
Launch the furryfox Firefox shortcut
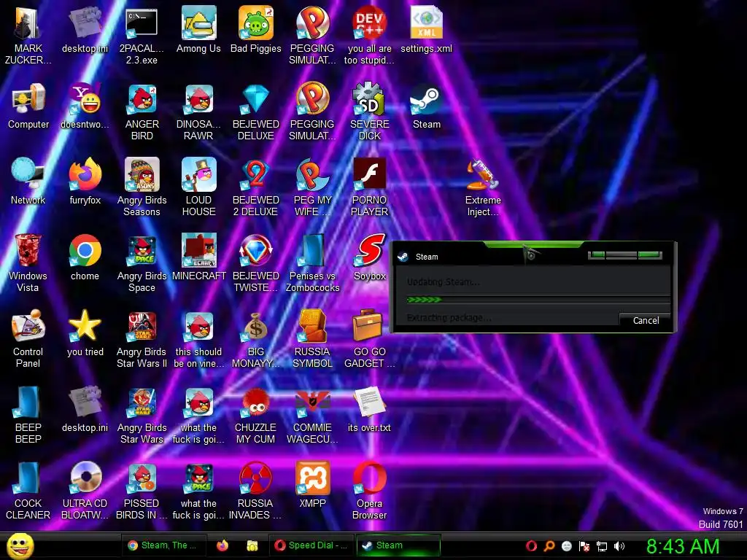[x=85, y=181]
